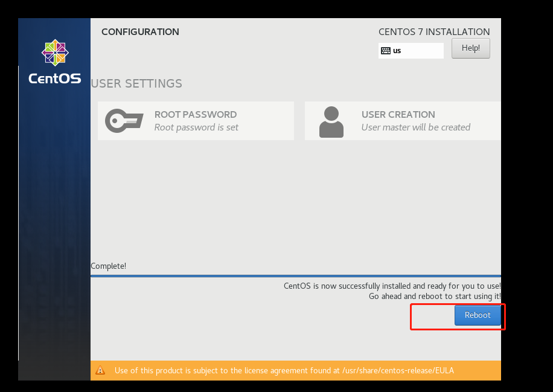
Task: Click the warning triangle in the EULA bar
Action: (x=100, y=370)
